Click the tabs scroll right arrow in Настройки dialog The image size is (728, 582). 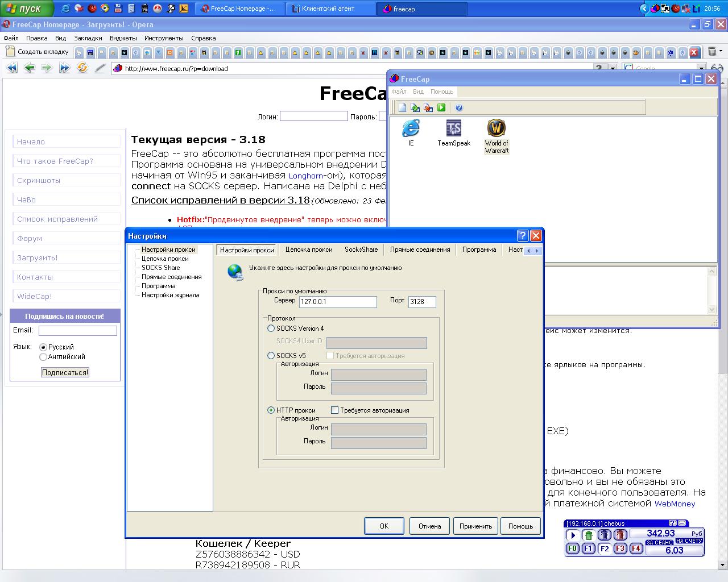(x=537, y=250)
